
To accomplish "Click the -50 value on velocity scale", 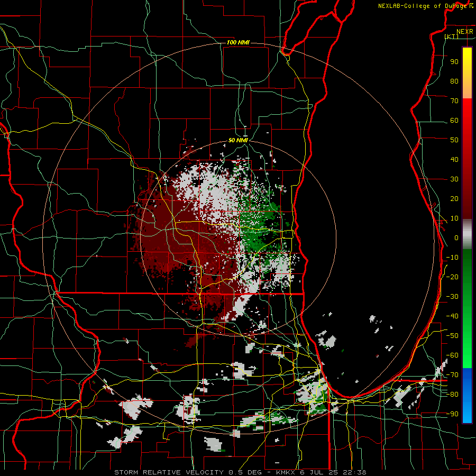I will [x=452, y=336].
